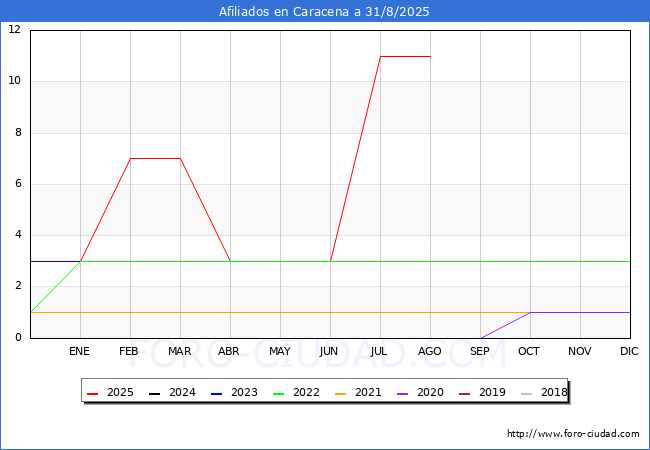Screen dimensions: 650x450
Task: Select the '2025' legend label
Action: [x=120, y=392]
